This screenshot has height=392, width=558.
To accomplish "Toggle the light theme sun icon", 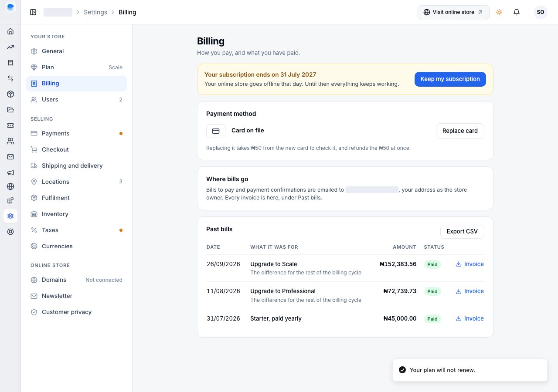I will click(x=499, y=12).
